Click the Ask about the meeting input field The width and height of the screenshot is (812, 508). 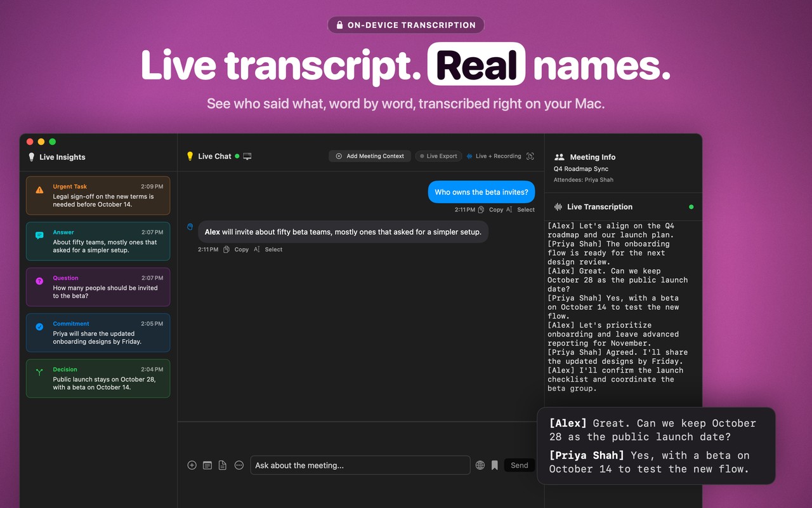(x=360, y=465)
